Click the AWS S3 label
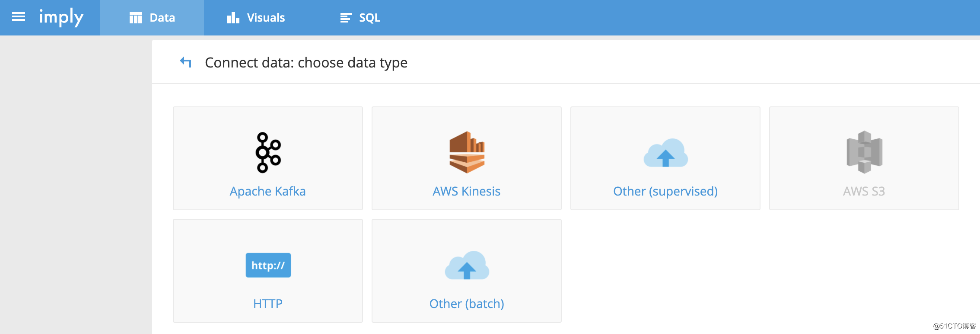Image resolution: width=980 pixels, height=334 pixels. (864, 191)
